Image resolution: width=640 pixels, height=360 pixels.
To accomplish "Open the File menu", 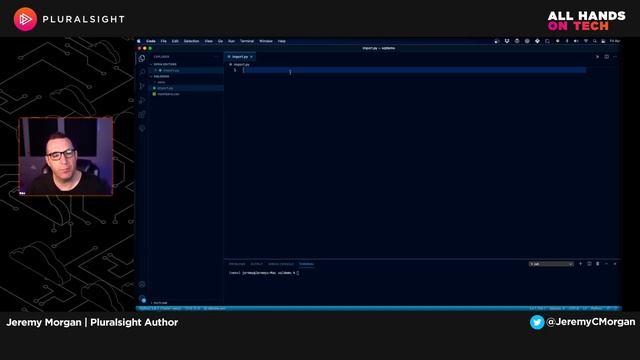I will [x=164, y=41].
